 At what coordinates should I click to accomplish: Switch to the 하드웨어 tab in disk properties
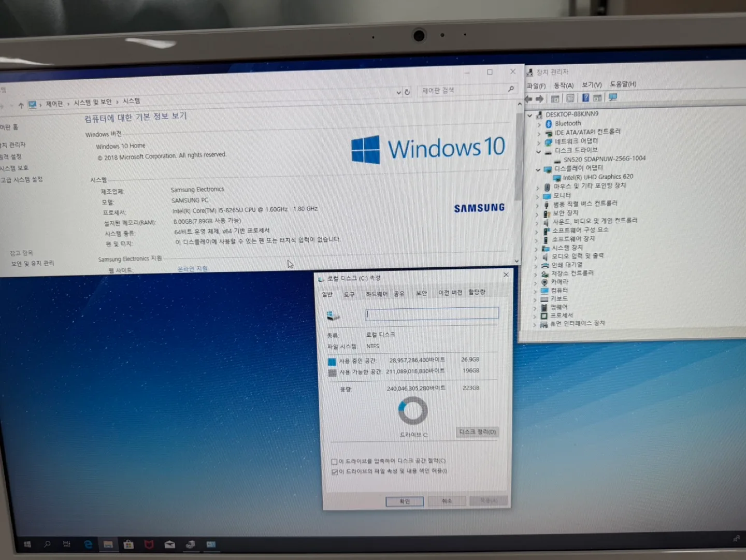pos(377,294)
